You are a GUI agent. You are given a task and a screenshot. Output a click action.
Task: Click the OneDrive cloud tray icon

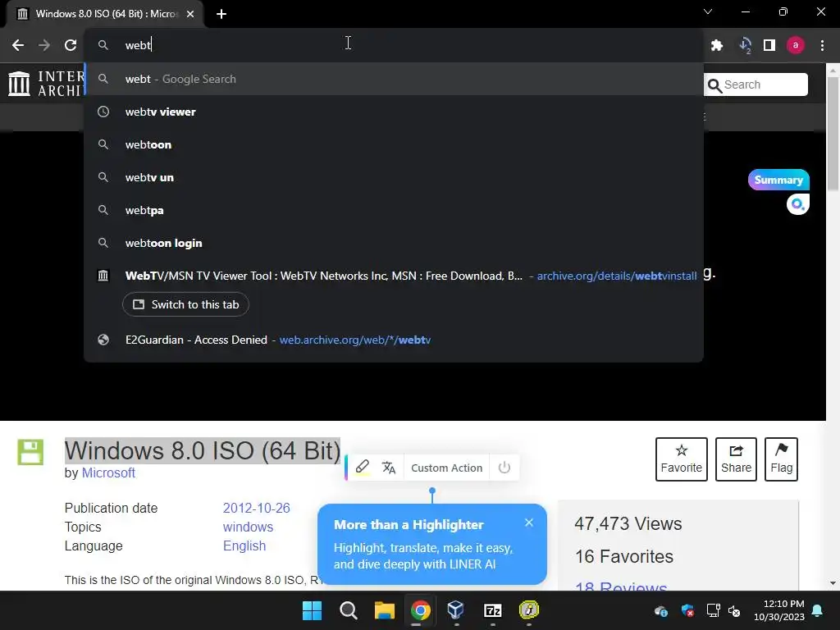[661, 610]
